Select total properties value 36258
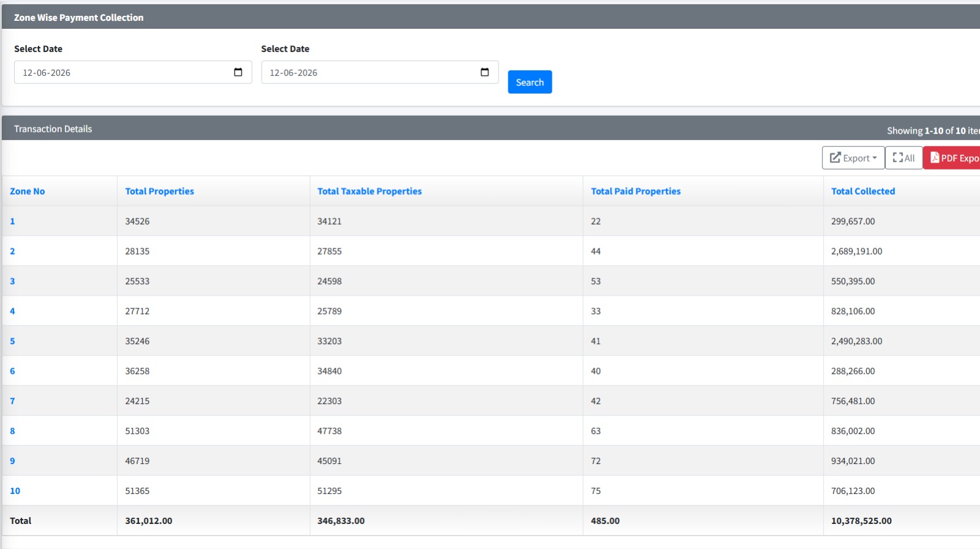 [x=137, y=371]
